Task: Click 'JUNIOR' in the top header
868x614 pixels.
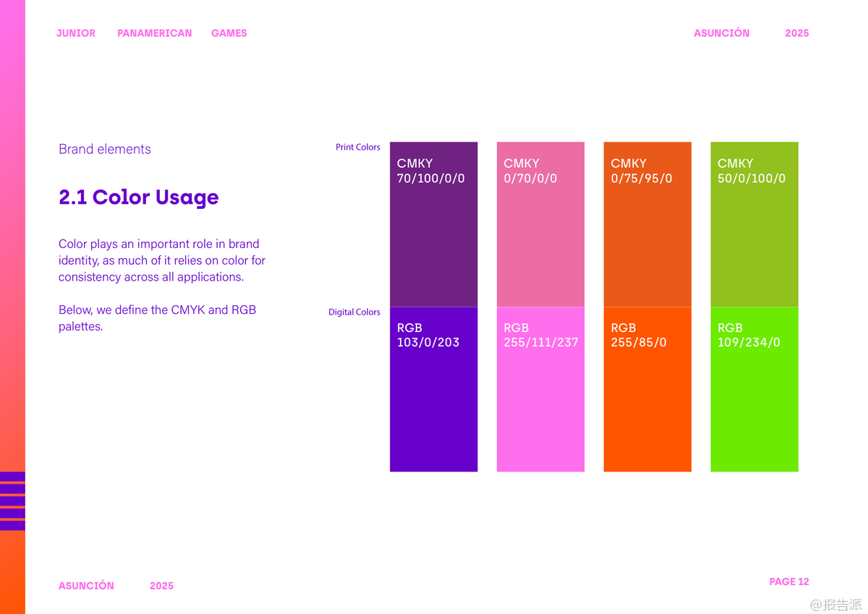Action: click(76, 33)
